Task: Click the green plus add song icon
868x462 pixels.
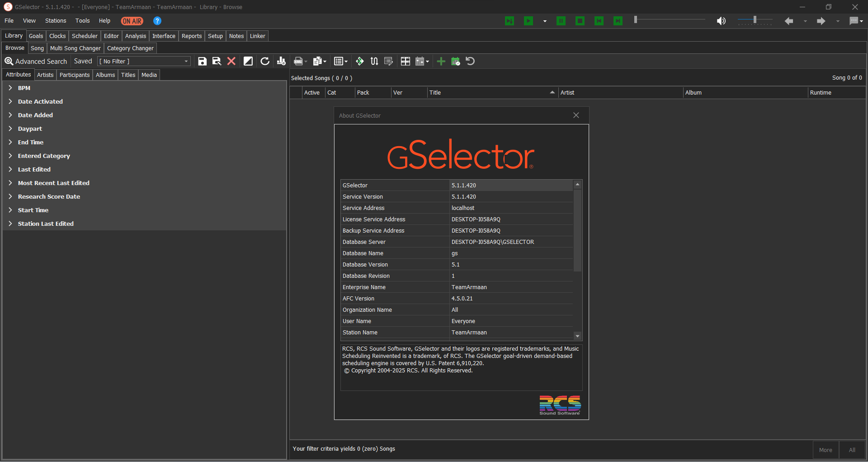Action: click(x=441, y=62)
